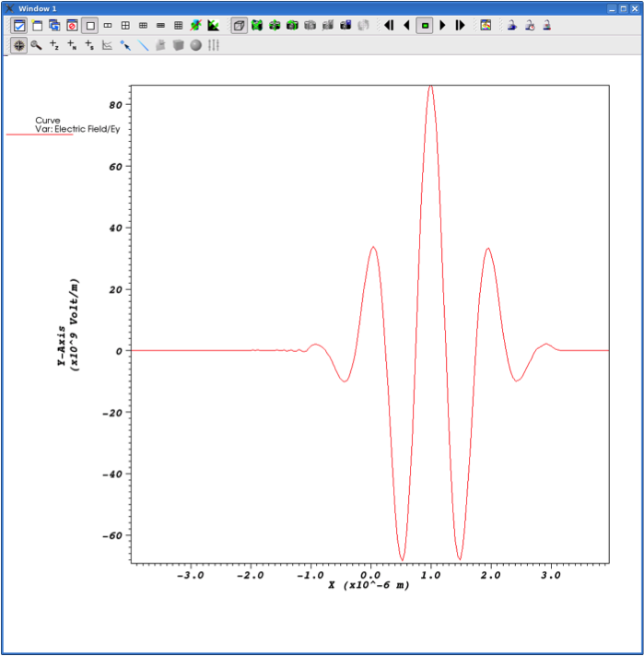The width and height of the screenshot is (644, 656).
Task: Enable the grayed plane tool
Action: click(160, 45)
